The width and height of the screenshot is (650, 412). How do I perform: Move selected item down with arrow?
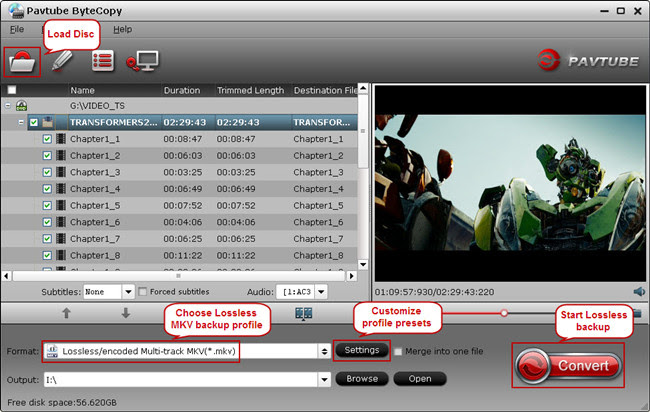(126, 313)
